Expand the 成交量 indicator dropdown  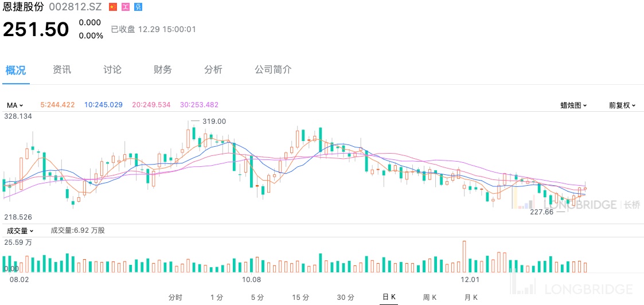19,230
